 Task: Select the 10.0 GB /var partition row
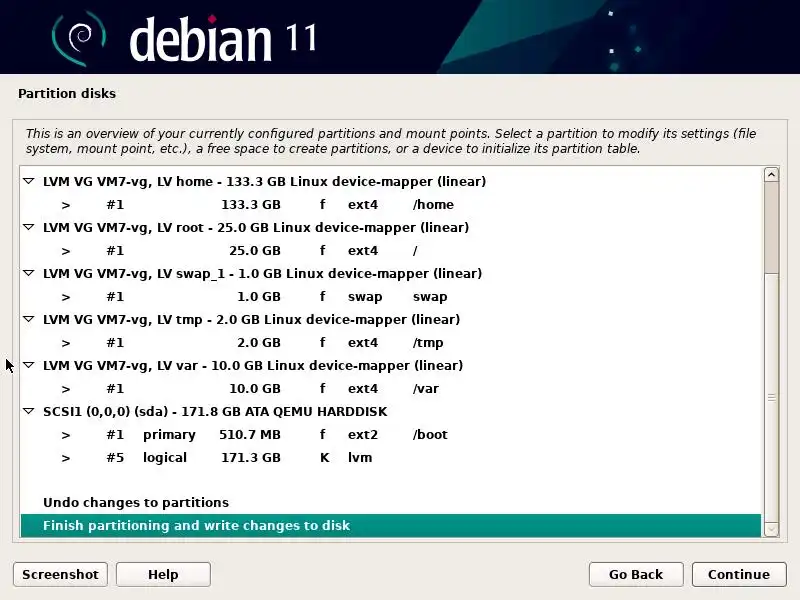[x=391, y=388]
